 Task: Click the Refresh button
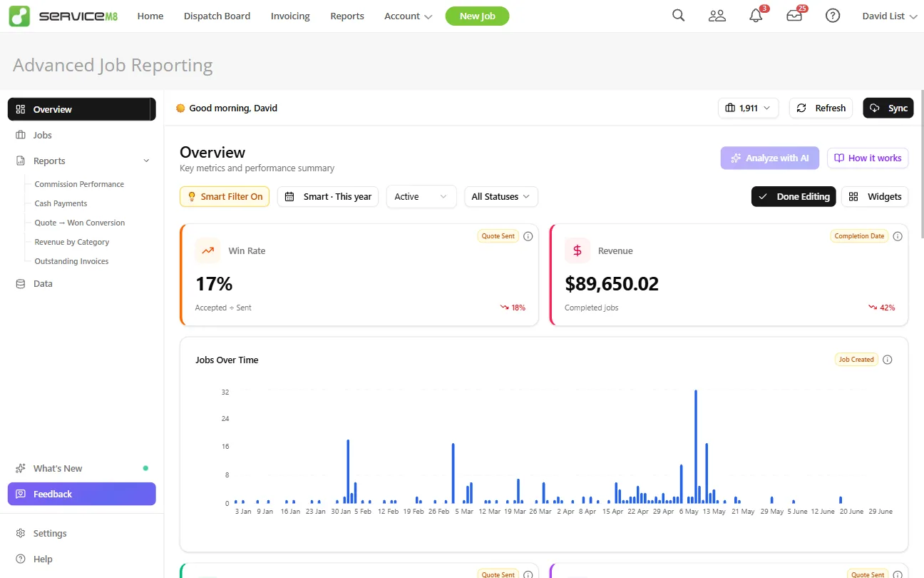click(821, 108)
